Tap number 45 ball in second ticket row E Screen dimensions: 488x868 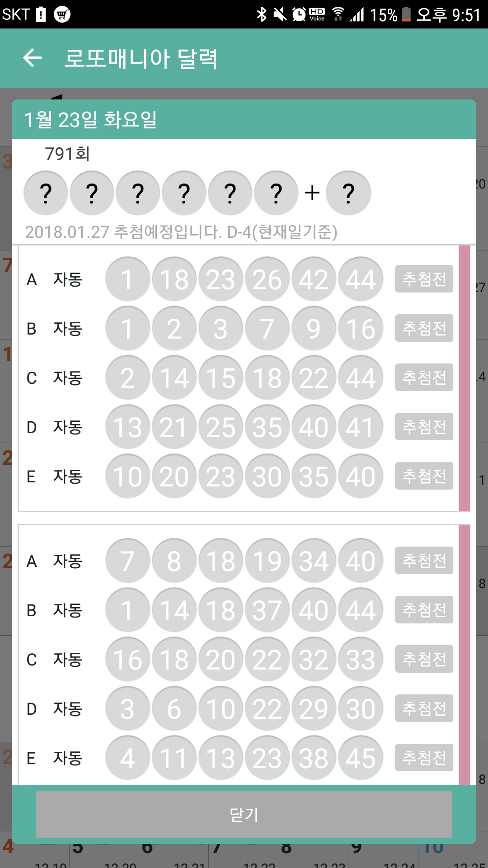click(x=361, y=758)
